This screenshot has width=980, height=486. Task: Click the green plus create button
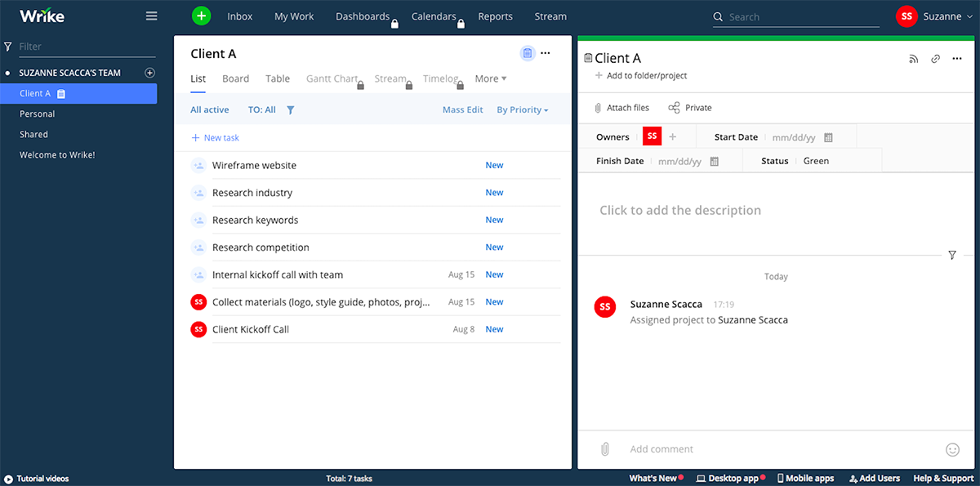click(201, 16)
